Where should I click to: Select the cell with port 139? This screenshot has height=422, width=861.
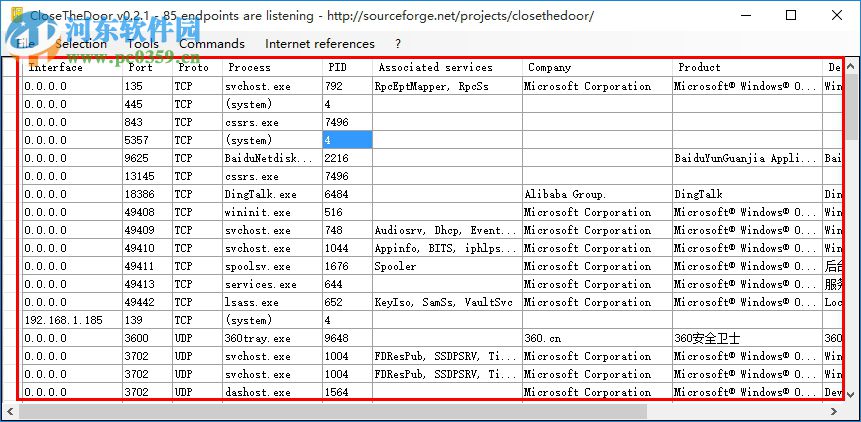coord(147,320)
